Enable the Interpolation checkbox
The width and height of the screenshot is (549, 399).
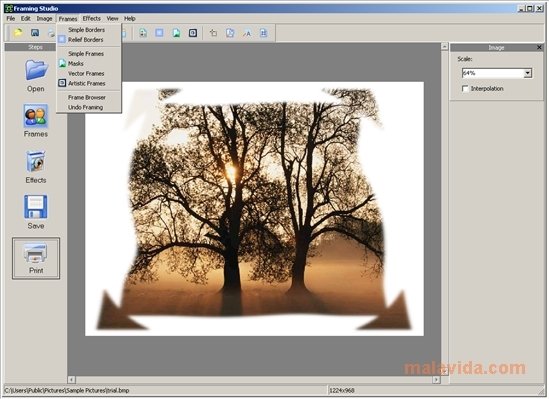465,89
